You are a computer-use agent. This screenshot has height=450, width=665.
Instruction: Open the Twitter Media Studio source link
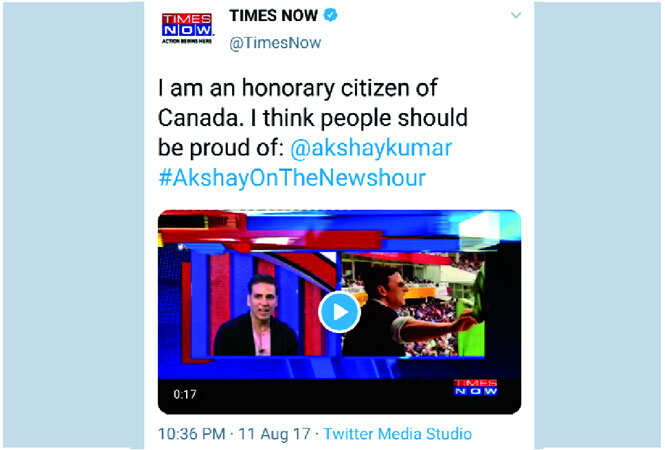(x=397, y=433)
